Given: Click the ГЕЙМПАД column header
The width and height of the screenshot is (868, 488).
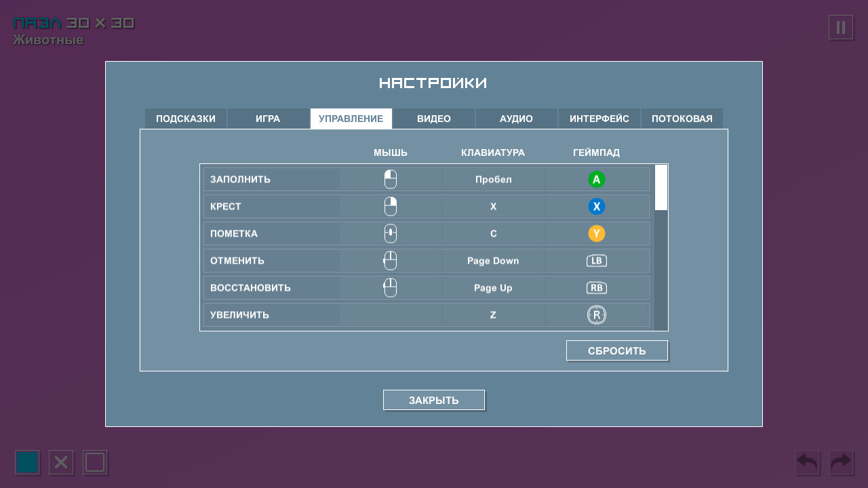Looking at the screenshot, I should pyautogui.click(x=597, y=152).
